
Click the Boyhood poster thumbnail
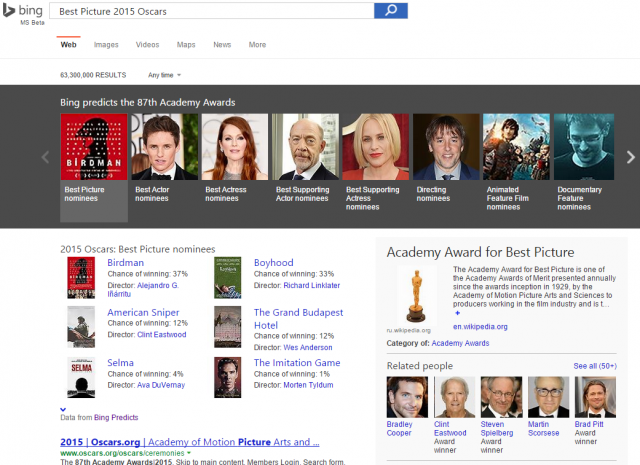228,278
